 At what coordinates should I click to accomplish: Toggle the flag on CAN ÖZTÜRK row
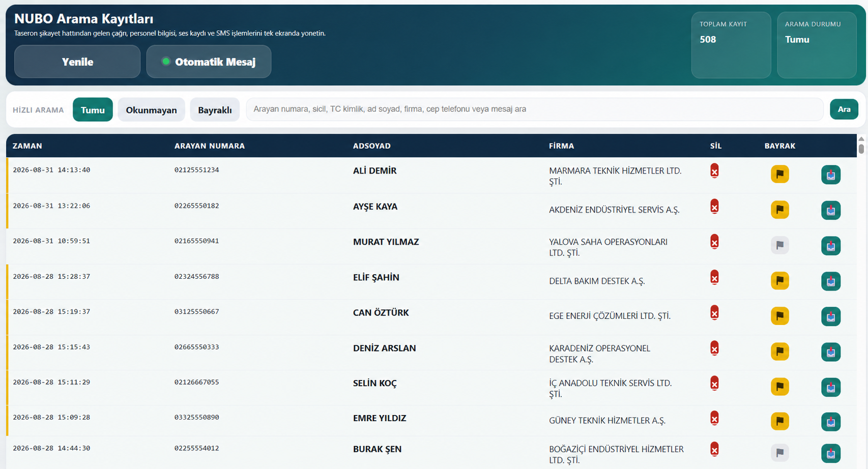(780, 316)
